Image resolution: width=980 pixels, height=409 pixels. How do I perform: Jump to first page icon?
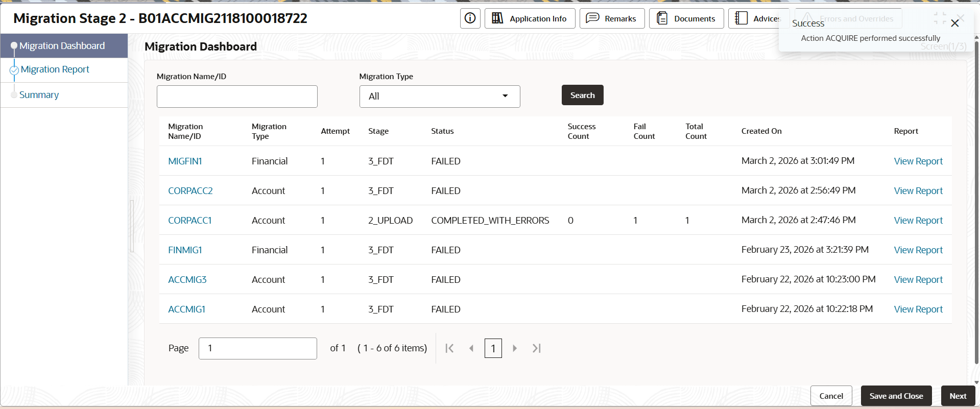449,348
